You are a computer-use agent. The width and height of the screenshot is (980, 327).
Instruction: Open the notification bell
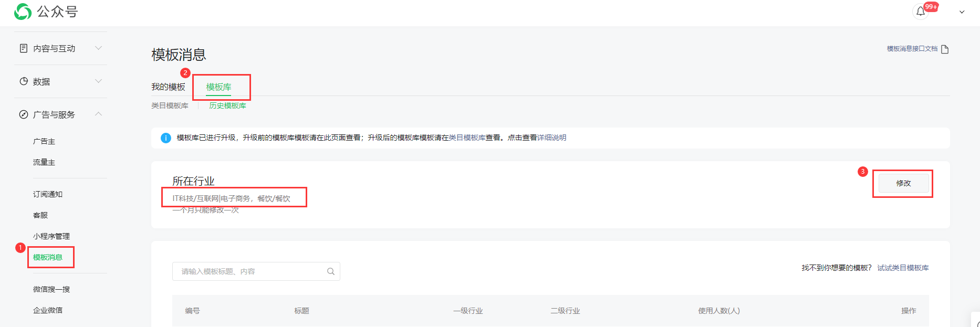pyautogui.click(x=921, y=12)
